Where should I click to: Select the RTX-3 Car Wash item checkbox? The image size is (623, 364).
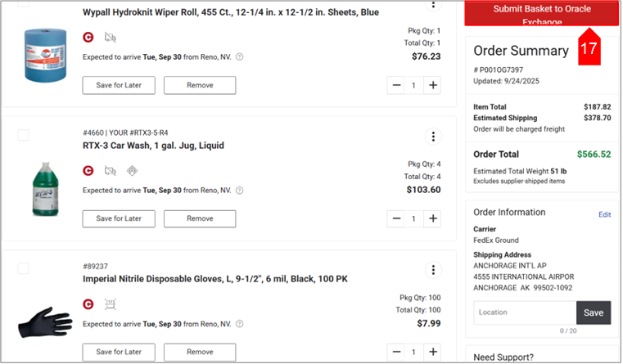click(x=23, y=135)
